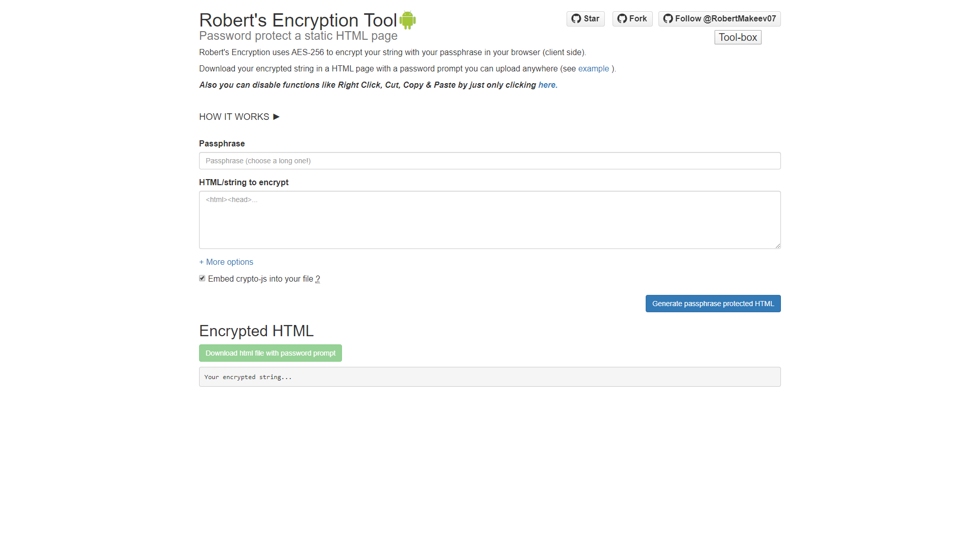Open the 'here' link for disabling functions
This screenshot has width=980, height=551.
pos(547,85)
